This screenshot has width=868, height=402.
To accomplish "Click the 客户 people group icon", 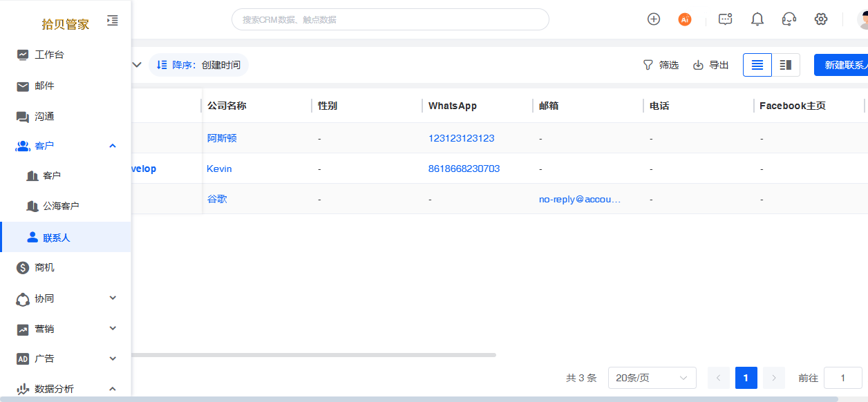I will click(23, 146).
